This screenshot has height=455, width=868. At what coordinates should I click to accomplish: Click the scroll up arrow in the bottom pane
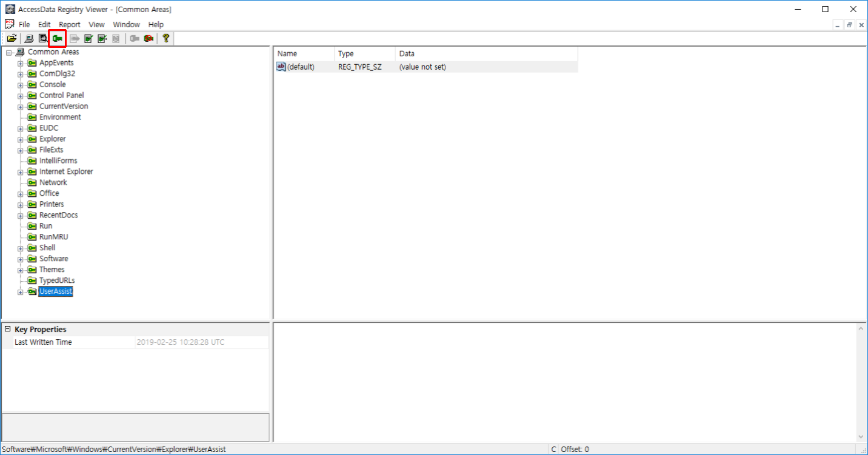point(861,328)
